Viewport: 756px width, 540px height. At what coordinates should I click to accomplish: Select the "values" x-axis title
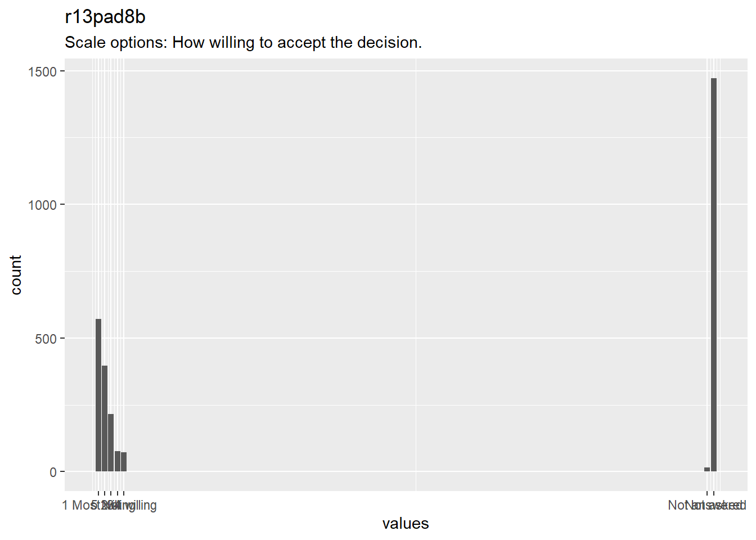406,524
